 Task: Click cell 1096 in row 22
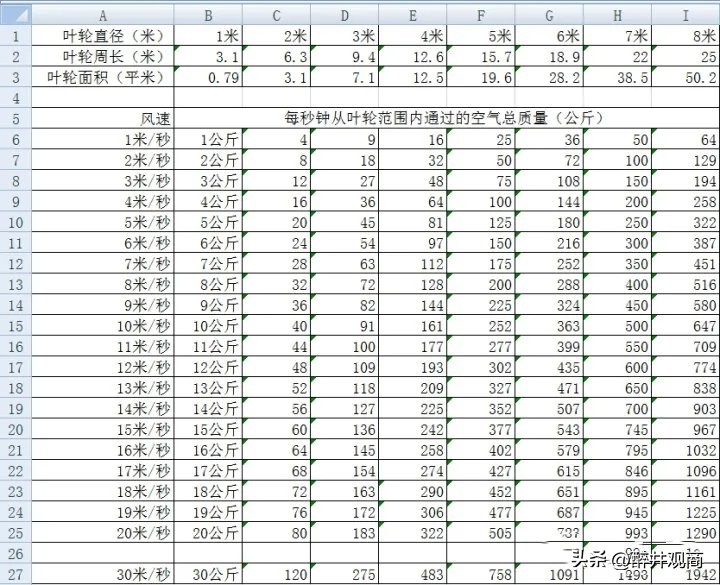(x=686, y=471)
